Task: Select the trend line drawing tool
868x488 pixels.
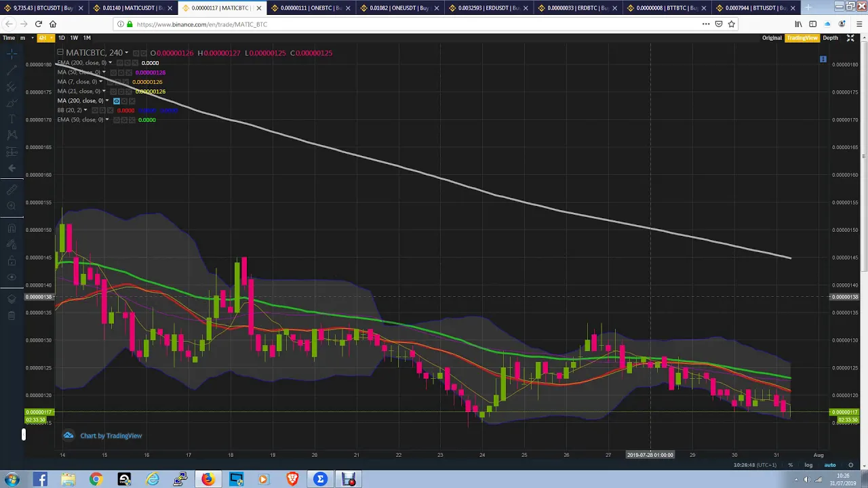Action: point(12,70)
